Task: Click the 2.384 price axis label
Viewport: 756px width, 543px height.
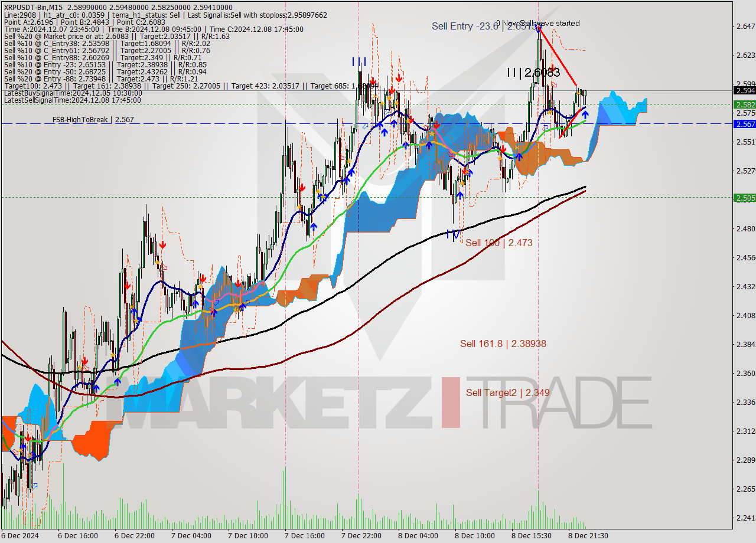Action: [745, 344]
